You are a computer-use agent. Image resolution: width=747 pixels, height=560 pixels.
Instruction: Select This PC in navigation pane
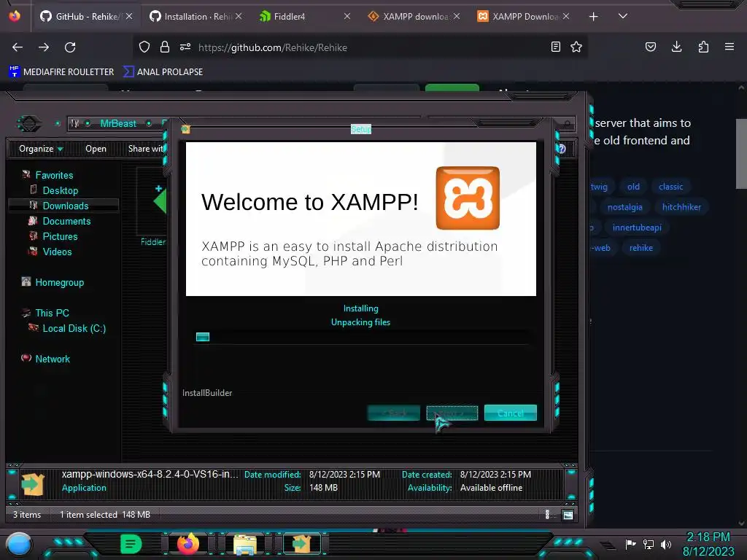52,313
